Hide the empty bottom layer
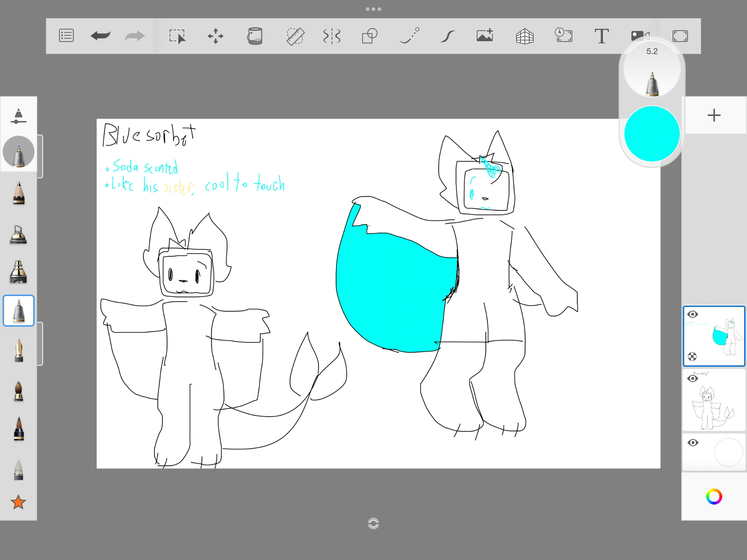The image size is (747, 560). pyautogui.click(x=693, y=442)
